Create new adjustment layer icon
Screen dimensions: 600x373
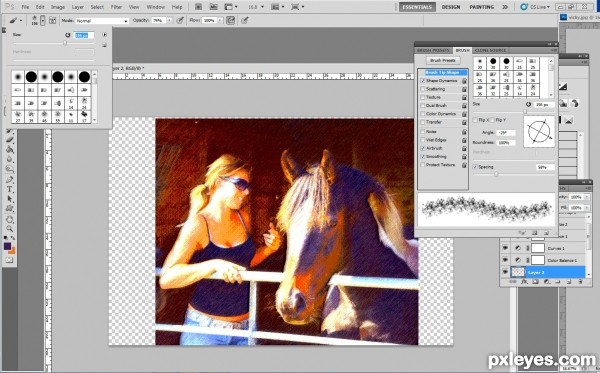pyautogui.click(x=546, y=282)
